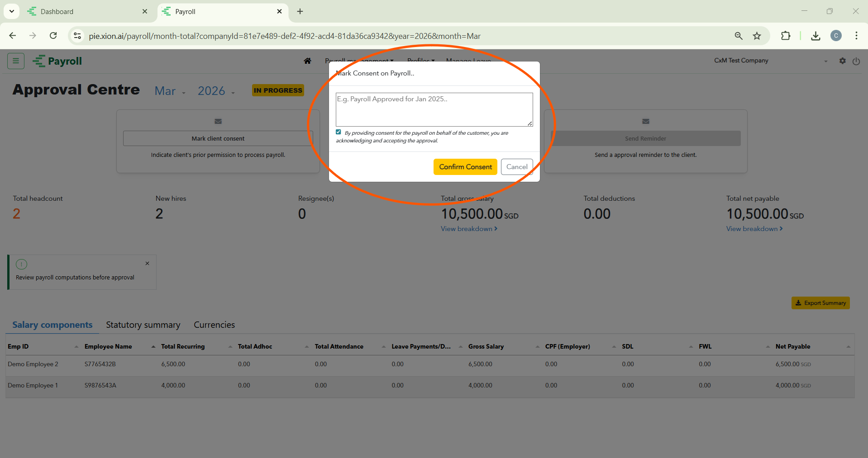Open the hamburger sidebar menu
This screenshot has width=868, height=458.
(16, 61)
